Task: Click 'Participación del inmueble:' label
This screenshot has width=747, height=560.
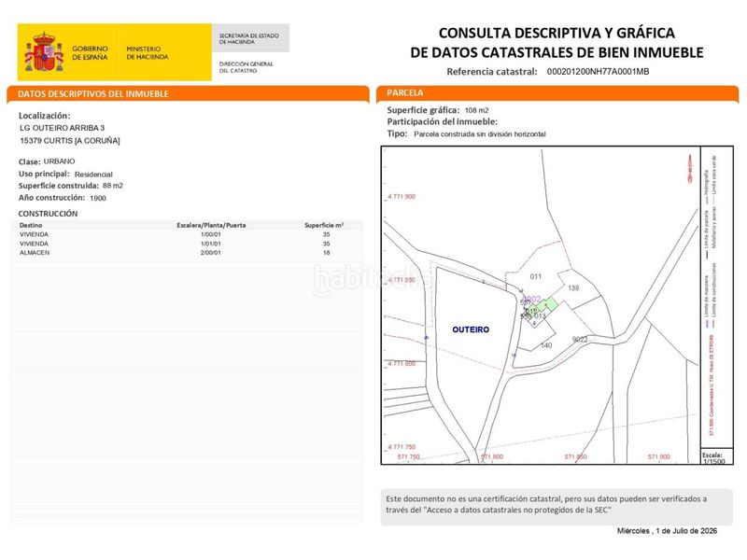Action: (x=442, y=121)
